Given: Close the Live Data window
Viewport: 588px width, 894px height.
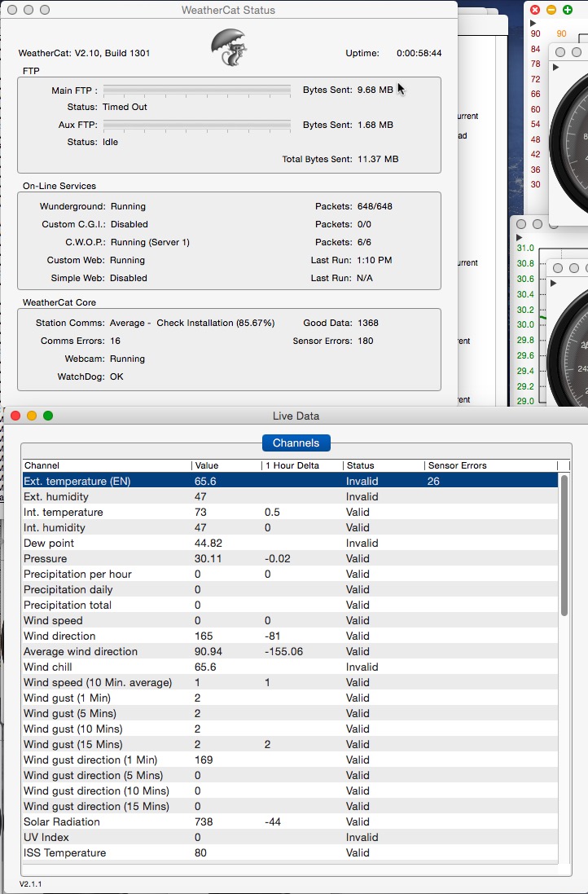Looking at the screenshot, I should click(x=15, y=416).
